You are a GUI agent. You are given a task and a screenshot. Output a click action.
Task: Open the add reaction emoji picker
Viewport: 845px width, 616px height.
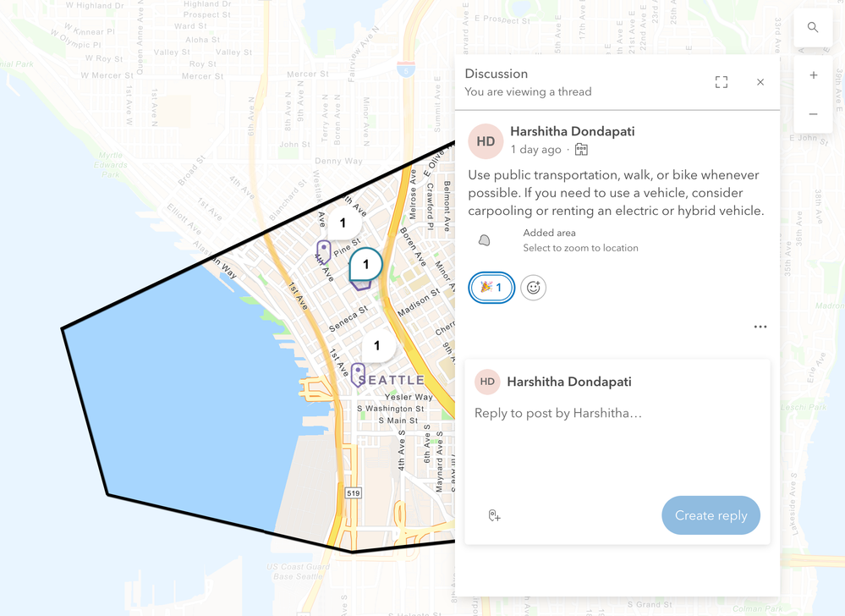pyautogui.click(x=533, y=287)
